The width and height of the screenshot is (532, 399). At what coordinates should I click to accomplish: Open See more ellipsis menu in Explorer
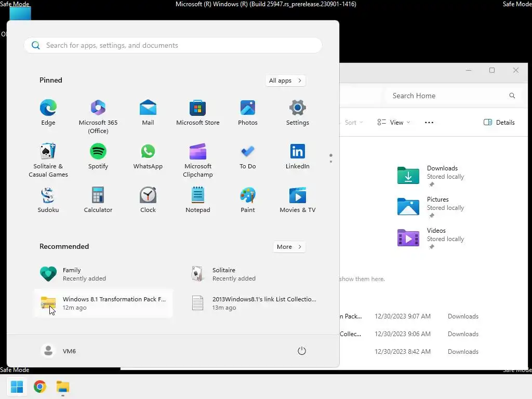[429, 123]
